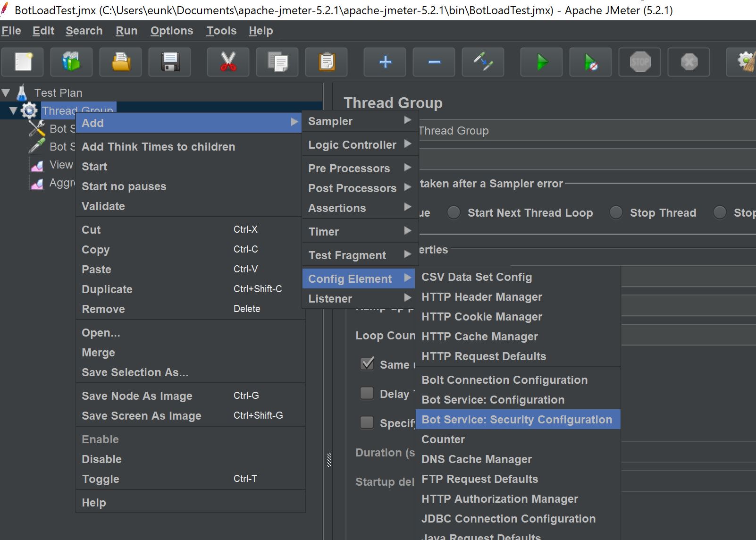This screenshot has width=756, height=540.
Task: Click the Open file folder icon
Action: (121, 62)
